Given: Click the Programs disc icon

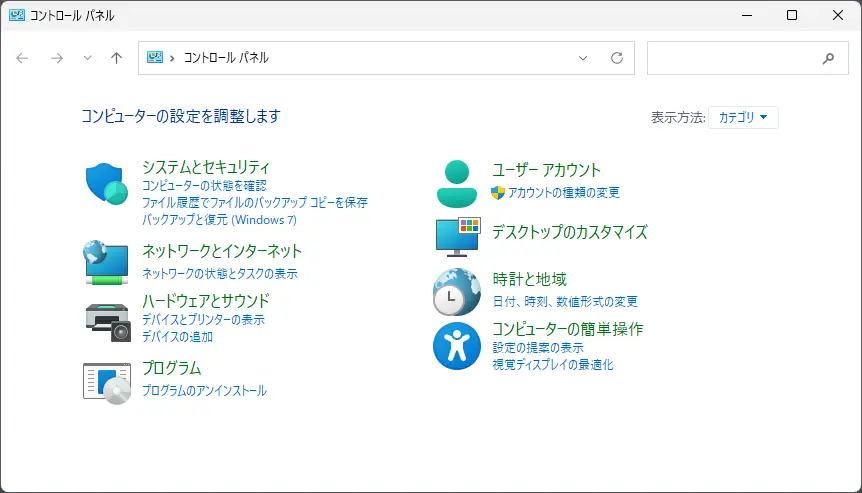Looking at the screenshot, I should 107,383.
